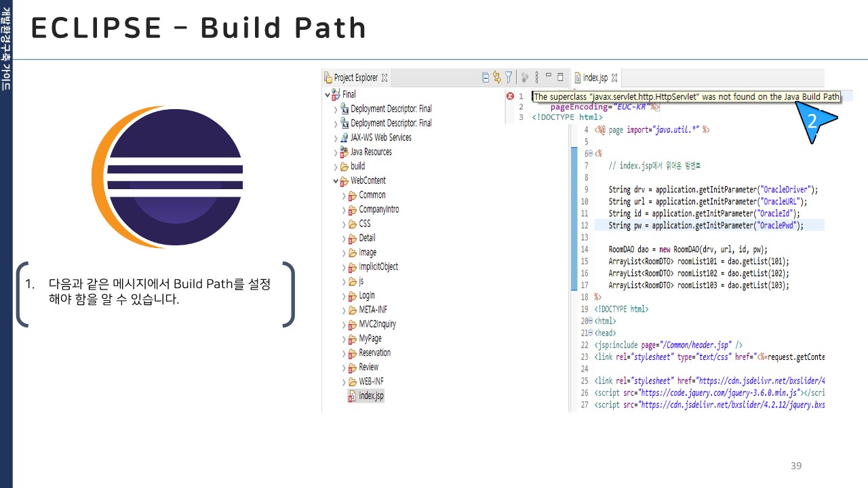The height and width of the screenshot is (488, 868).
Task: Select the index.jsp editor tab
Action: coord(595,78)
